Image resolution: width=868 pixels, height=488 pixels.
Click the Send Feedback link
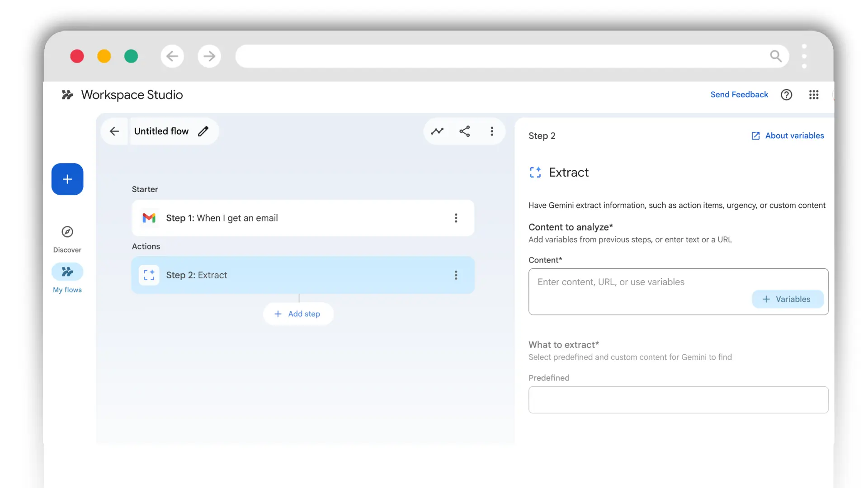coord(739,94)
